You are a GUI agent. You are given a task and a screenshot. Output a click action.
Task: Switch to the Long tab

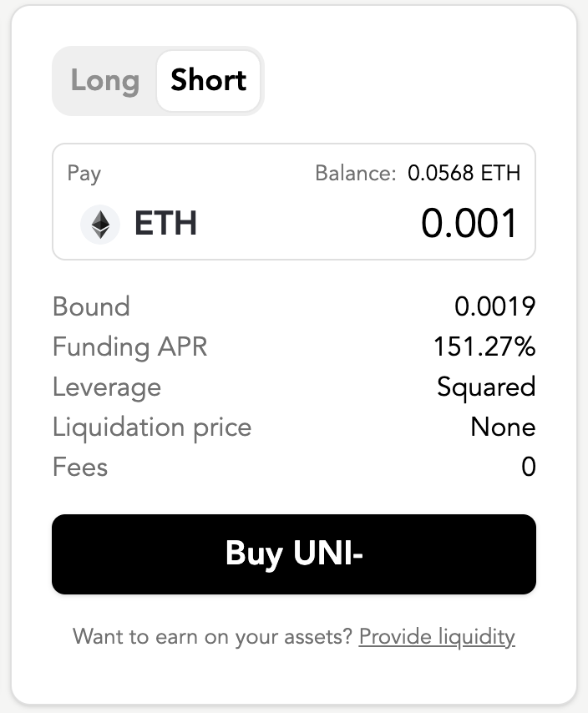pyautogui.click(x=104, y=81)
